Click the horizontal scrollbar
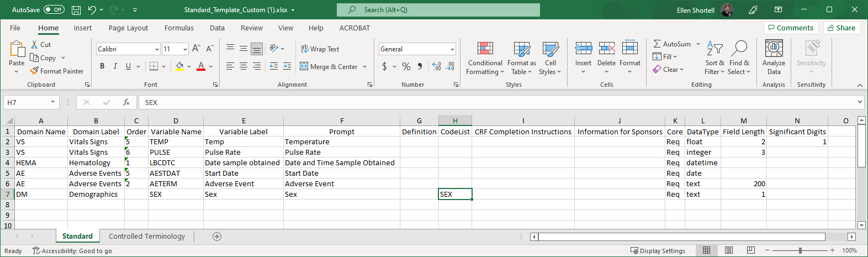The height and width of the screenshot is (257, 868). click(x=682, y=237)
